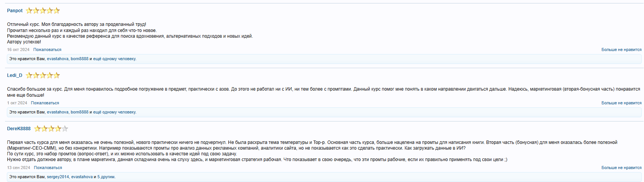The image size is (644, 182).
Task: Expand "ещё одному человеку" under Ledi_D's review
Action: pyautogui.click(x=114, y=112)
